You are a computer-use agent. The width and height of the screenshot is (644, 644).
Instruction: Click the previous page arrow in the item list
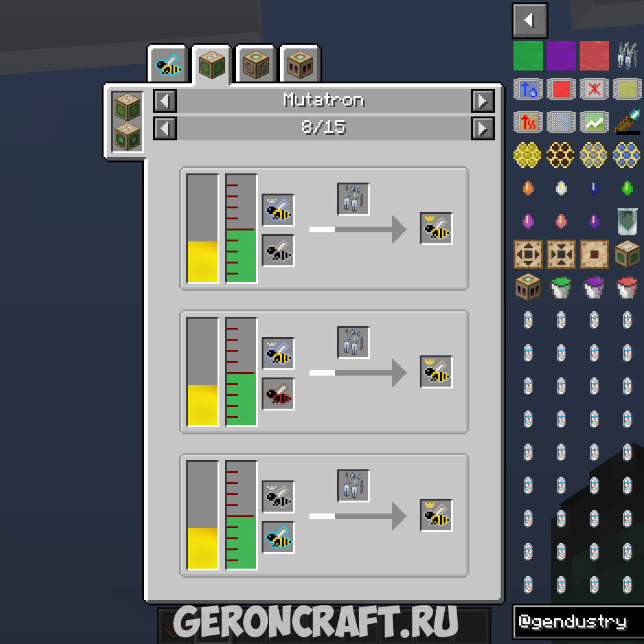[x=530, y=21]
